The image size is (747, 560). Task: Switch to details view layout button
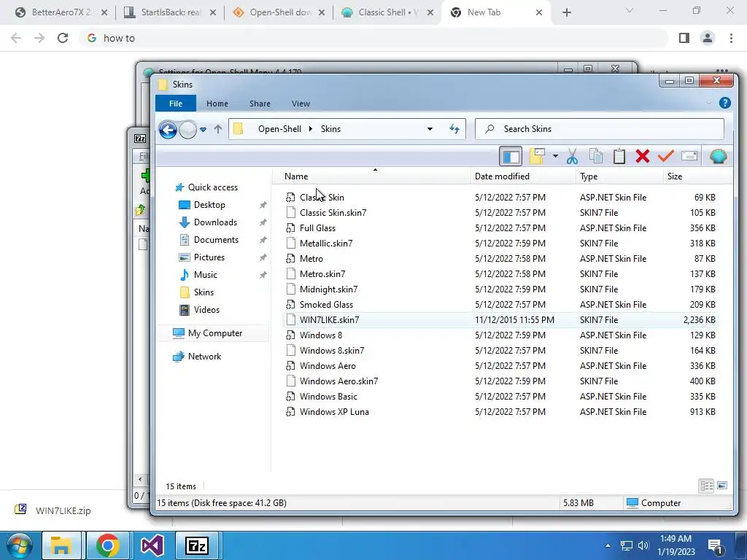(706, 486)
